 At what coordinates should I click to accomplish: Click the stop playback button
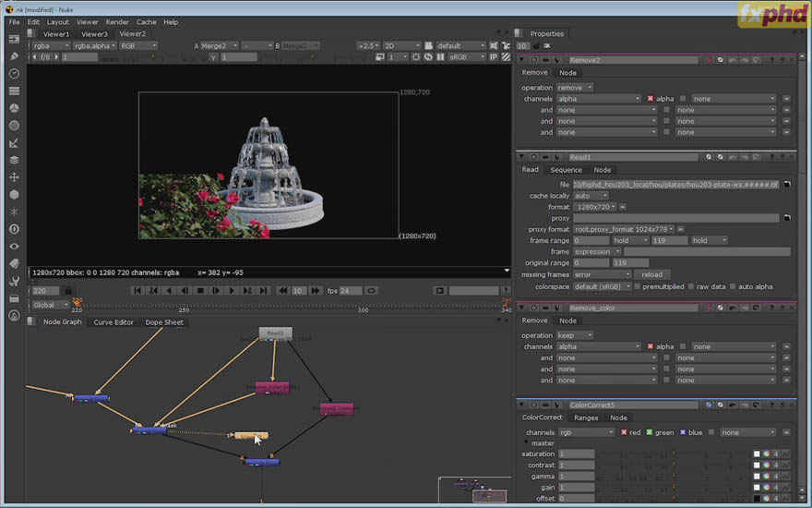coord(200,291)
